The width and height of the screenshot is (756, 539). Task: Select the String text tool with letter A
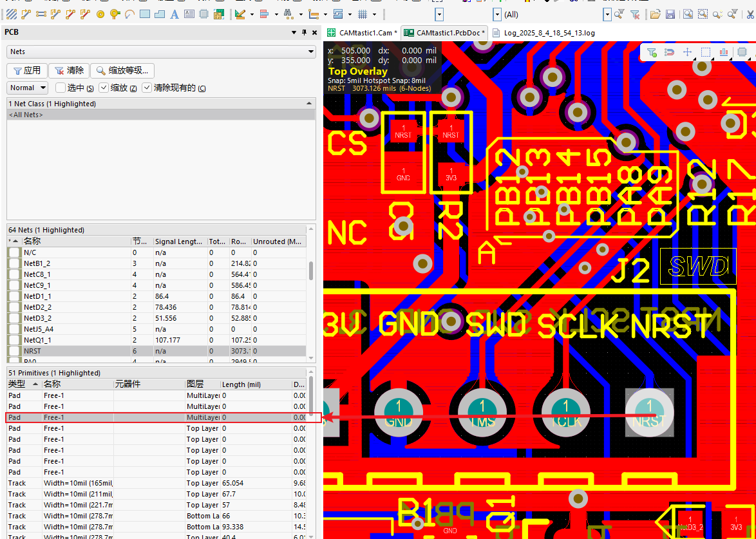point(174,14)
